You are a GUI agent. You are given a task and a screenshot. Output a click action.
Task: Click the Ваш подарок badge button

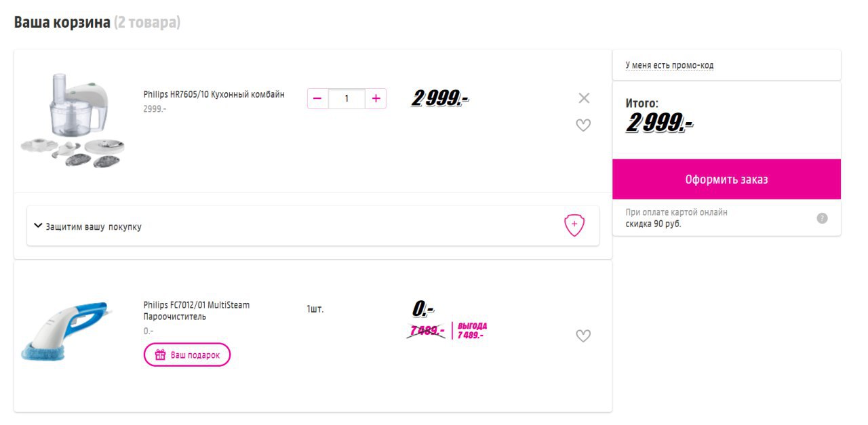tap(187, 355)
